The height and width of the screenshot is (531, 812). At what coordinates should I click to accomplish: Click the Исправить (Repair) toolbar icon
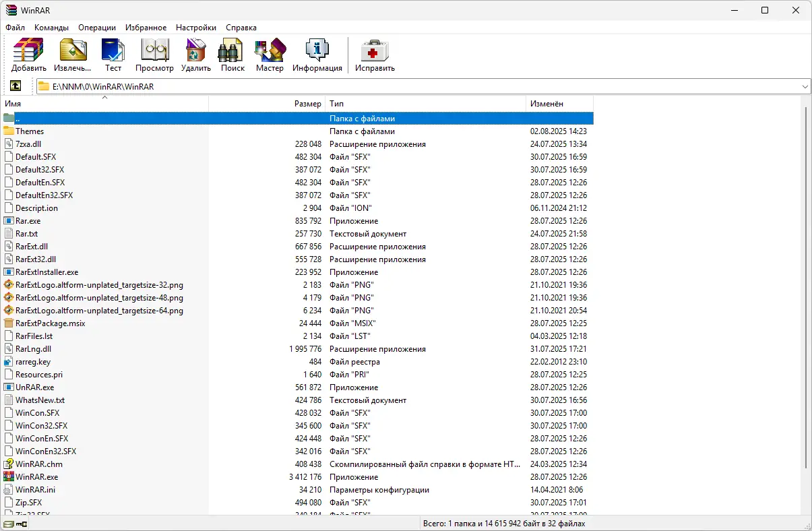click(x=374, y=54)
